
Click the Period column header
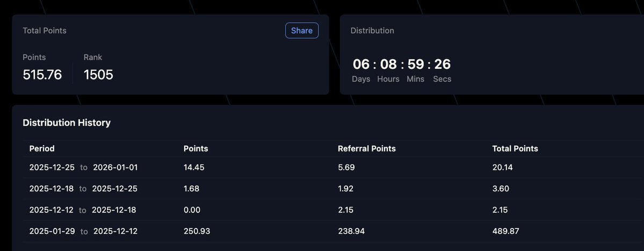[42, 148]
